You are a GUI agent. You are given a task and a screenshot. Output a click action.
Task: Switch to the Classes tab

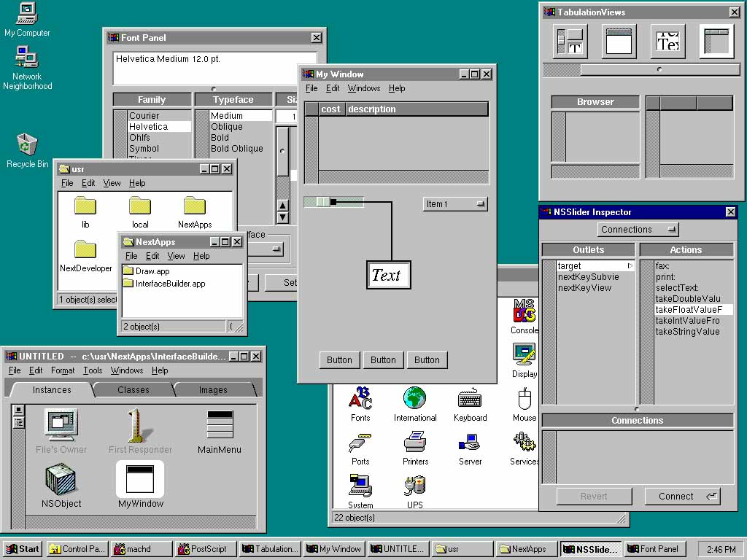point(133,390)
